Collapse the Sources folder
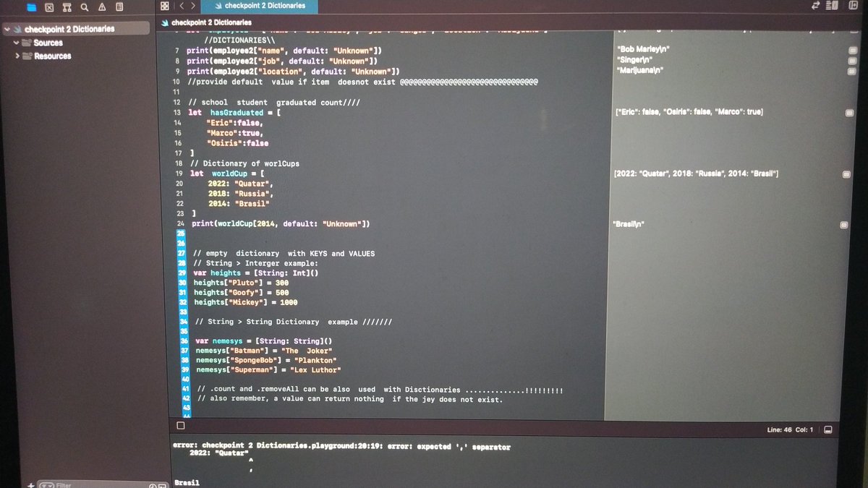 (17, 43)
